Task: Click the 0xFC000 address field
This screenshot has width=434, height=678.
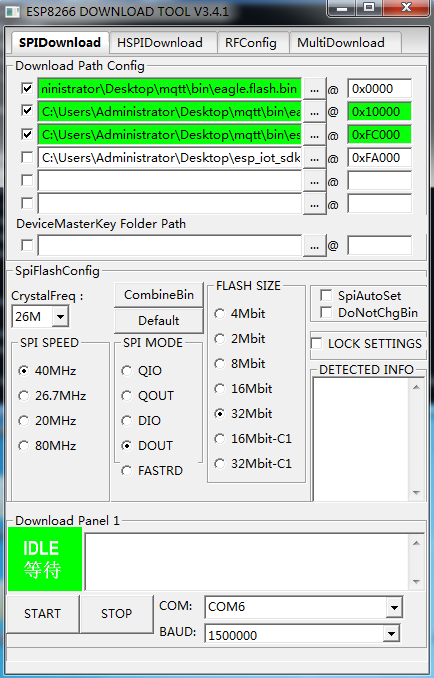Action: pos(380,135)
